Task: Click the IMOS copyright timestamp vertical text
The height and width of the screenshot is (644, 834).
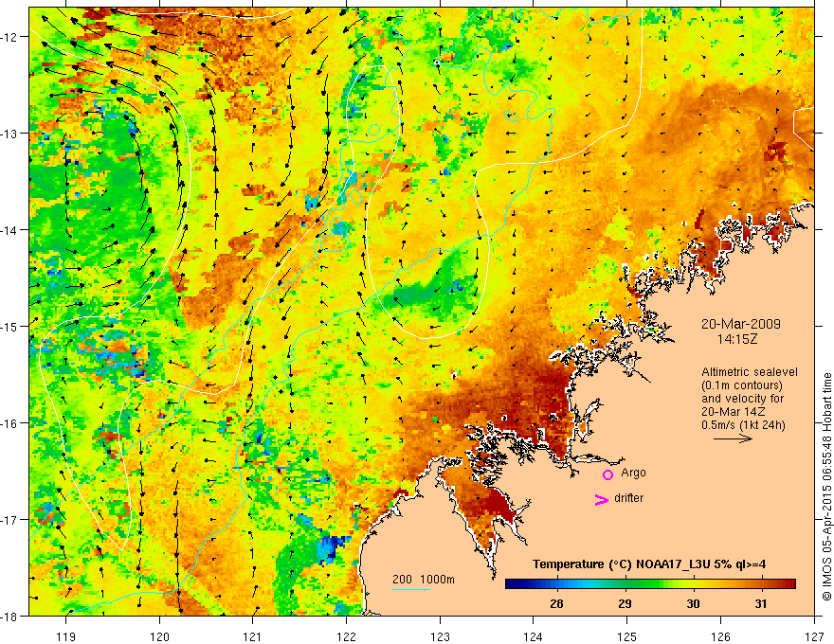Action: (827, 486)
